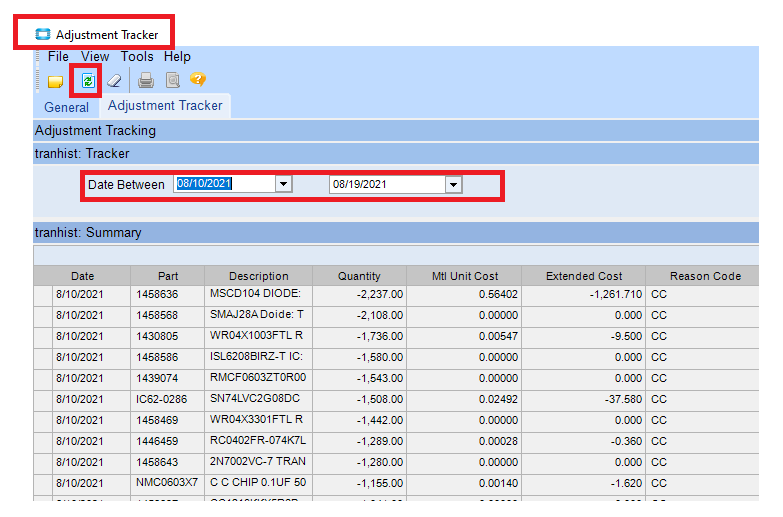Select part number 1458469 cell
The image size is (783, 517).
[x=168, y=420]
